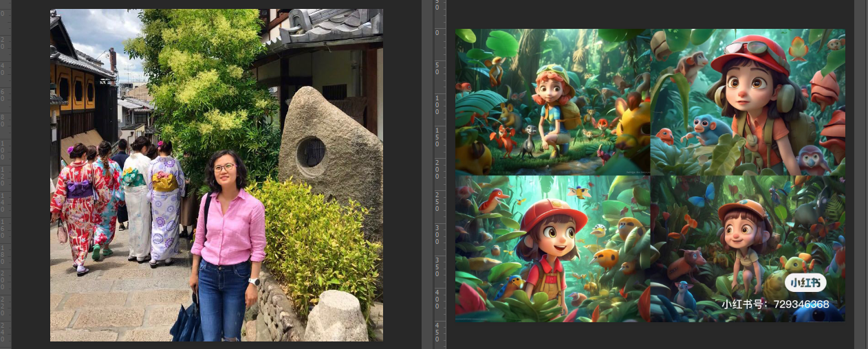Click the face of the woman in glasses
Image resolution: width=868 pixels, height=349 pixels.
point(225,170)
